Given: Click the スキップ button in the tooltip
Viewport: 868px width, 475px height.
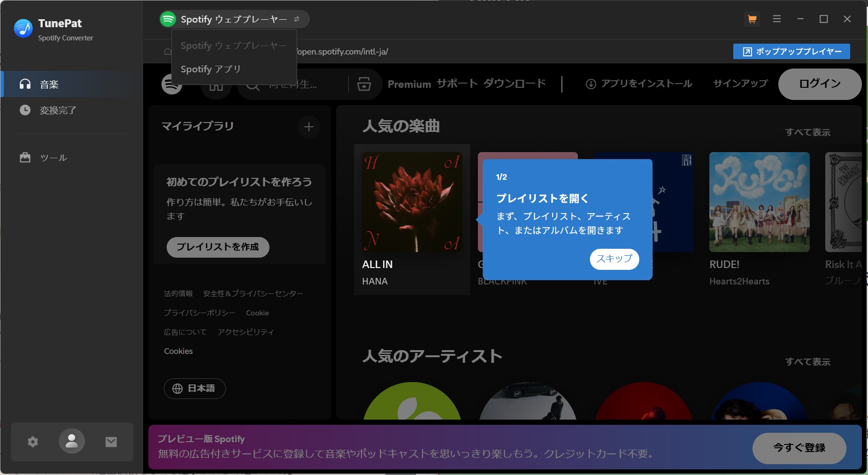Looking at the screenshot, I should tap(614, 259).
